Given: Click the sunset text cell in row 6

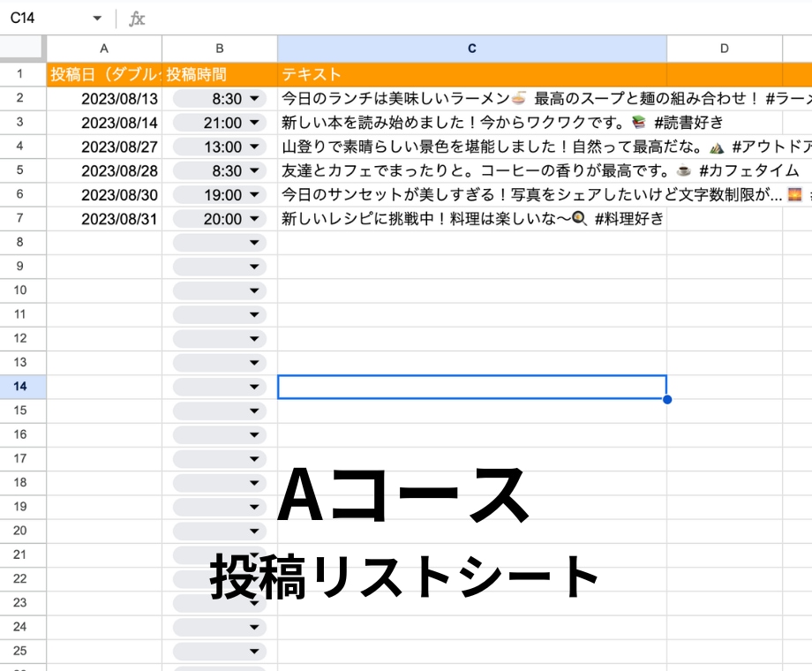Looking at the screenshot, I should (x=545, y=195).
